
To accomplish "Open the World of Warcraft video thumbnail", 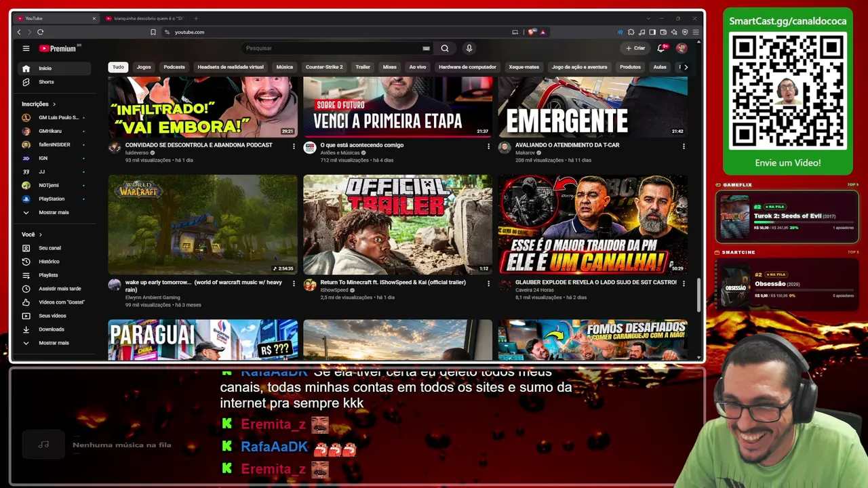I will pos(203,224).
